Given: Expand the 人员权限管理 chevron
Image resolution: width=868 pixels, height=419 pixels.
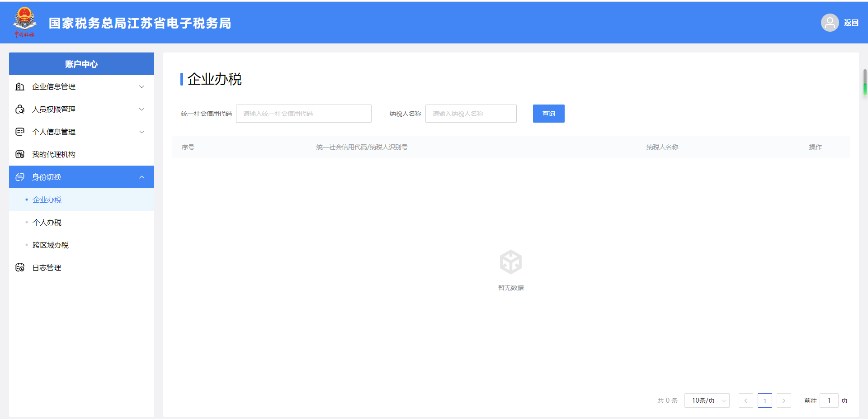Looking at the screenshot, I should (142, 109).
